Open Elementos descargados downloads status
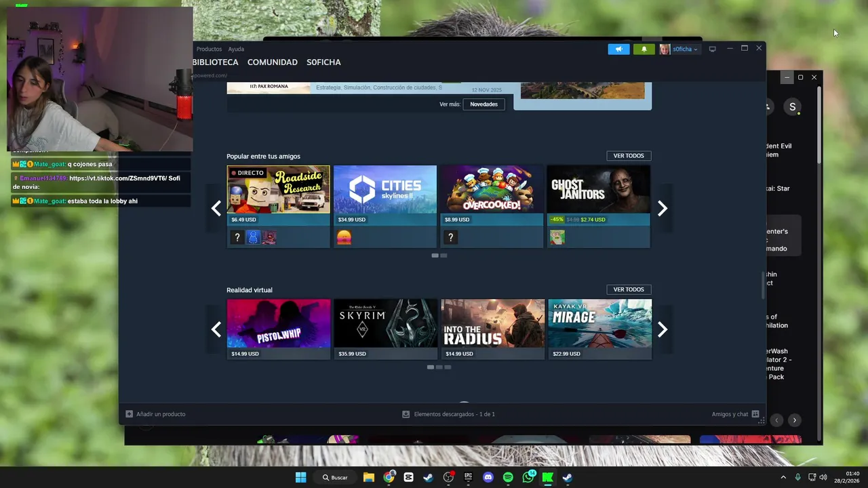This screenshot has width=868, height=488. 448,414
